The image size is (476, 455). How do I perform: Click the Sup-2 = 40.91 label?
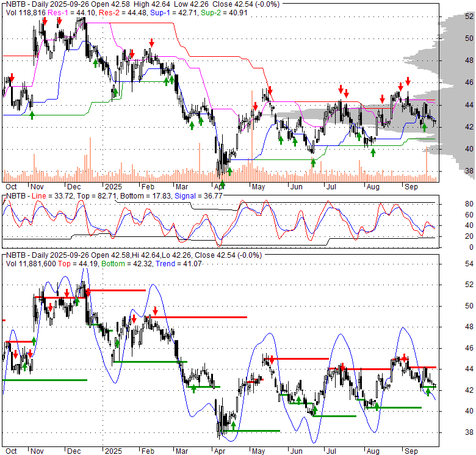224,13
